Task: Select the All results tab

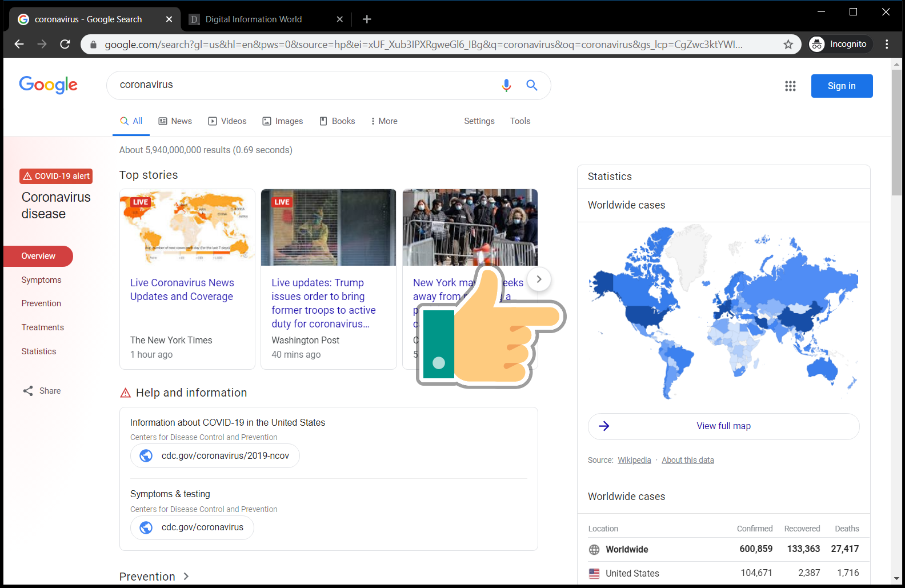Action: pos(131,121)
